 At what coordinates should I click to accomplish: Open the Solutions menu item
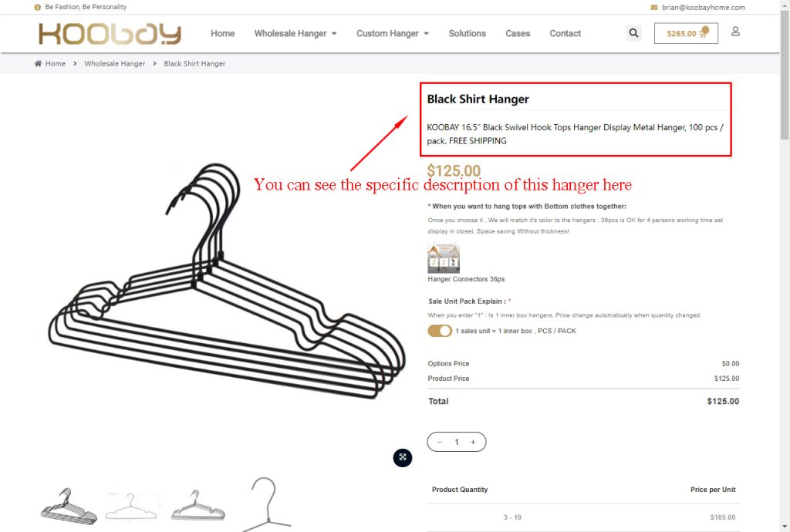[467, 33]
